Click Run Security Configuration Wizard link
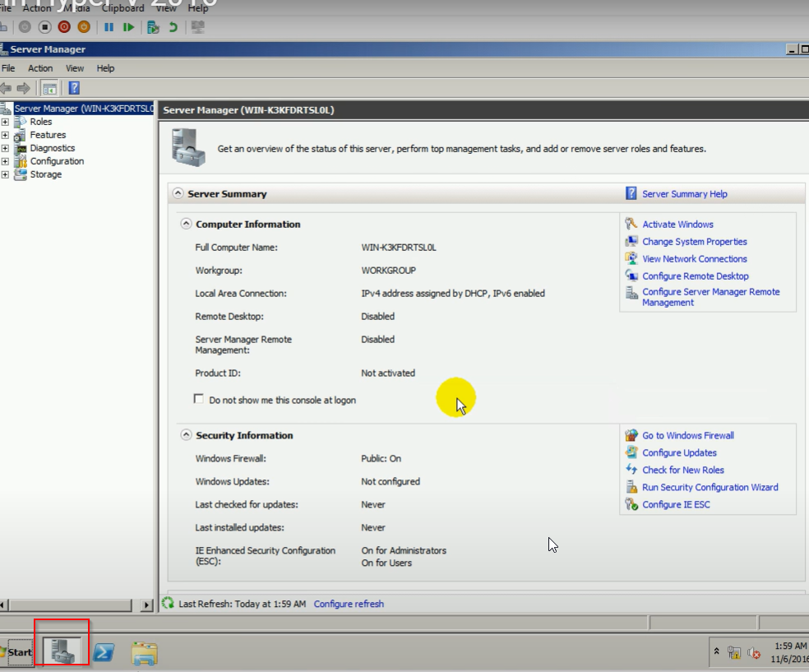 [x=710, y=487]
